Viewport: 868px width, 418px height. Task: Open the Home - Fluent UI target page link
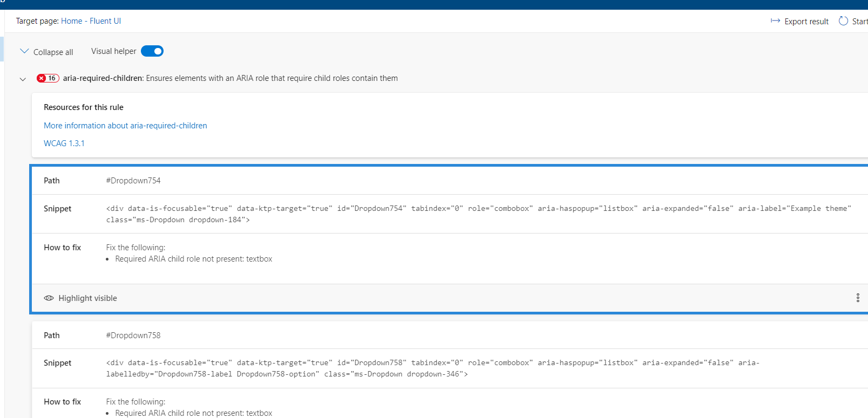click(91, 21)
